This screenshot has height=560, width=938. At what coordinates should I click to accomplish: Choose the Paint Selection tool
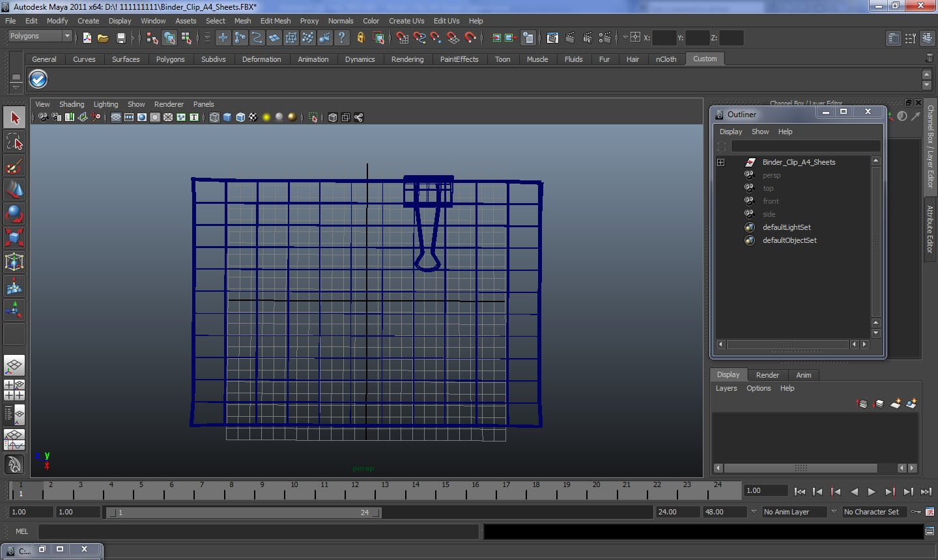tap(14, 166)
